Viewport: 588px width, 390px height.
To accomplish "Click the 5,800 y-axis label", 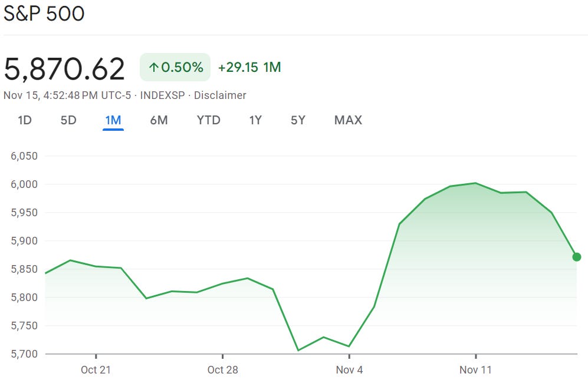I will point(24,298).
